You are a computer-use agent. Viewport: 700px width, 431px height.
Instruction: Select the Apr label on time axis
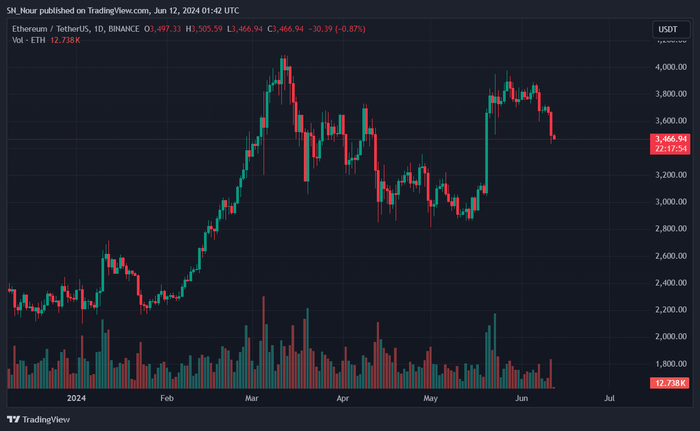(342, 398)
